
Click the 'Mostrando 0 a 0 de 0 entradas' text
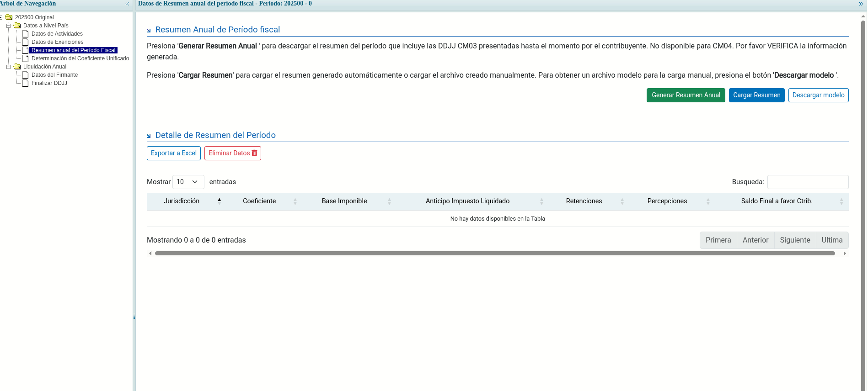click(196, 240)
